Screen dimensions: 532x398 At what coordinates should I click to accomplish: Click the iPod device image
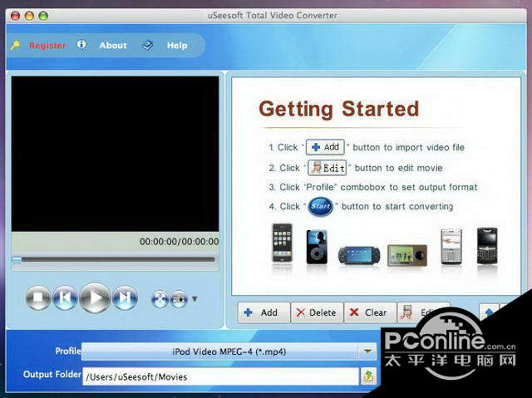tap(317, 247)
